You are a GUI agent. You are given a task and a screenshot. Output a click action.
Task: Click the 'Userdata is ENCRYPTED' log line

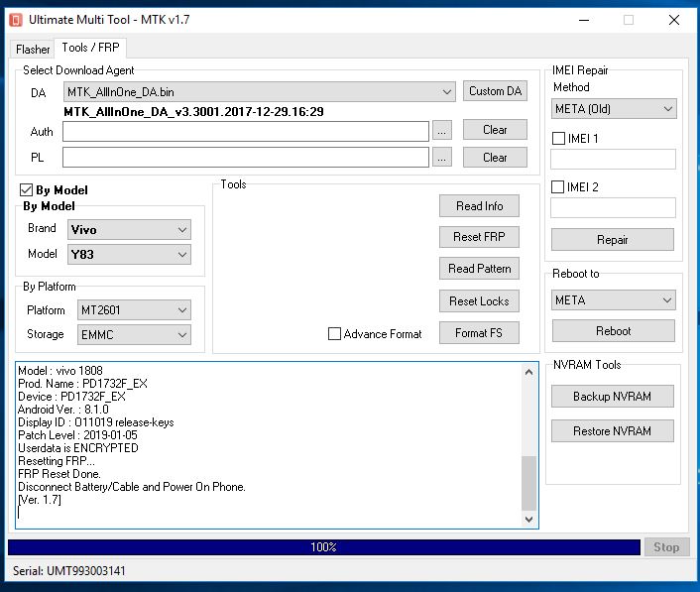78,448
